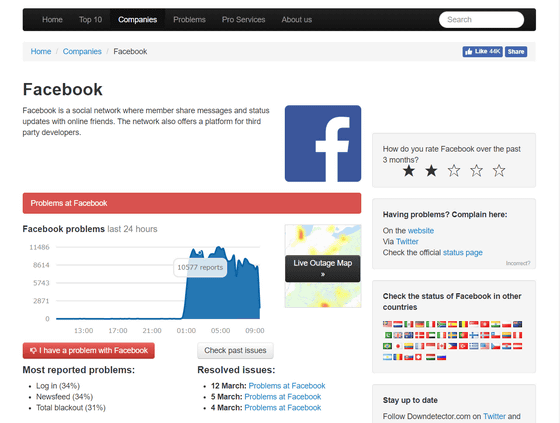
Task: Click the Facebook Share button
Action: 516,51
